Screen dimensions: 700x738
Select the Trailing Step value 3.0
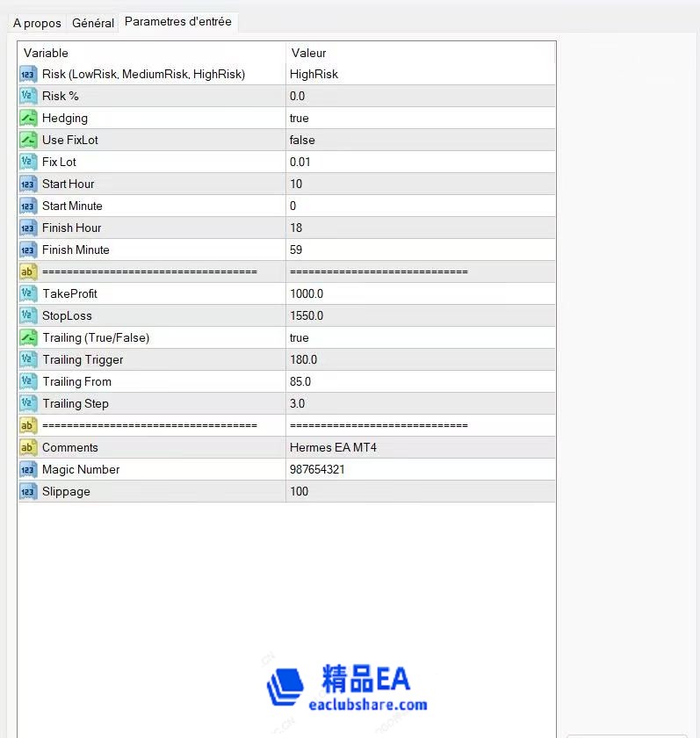tap(421, 404)
